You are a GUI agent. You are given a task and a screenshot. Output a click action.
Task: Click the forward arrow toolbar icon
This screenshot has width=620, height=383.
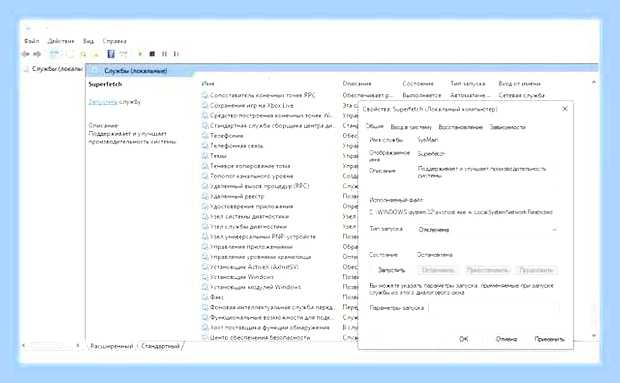[37, 54]
